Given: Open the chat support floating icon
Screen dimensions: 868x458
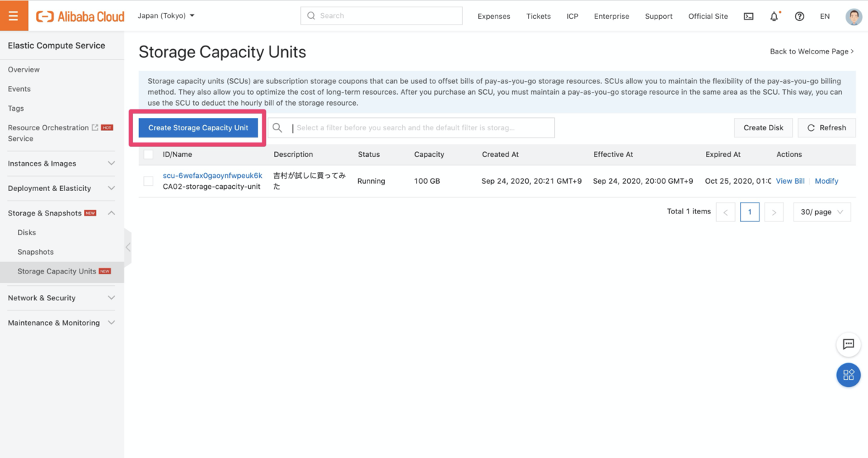Looking at the screenshot, I should pos(848,344).
